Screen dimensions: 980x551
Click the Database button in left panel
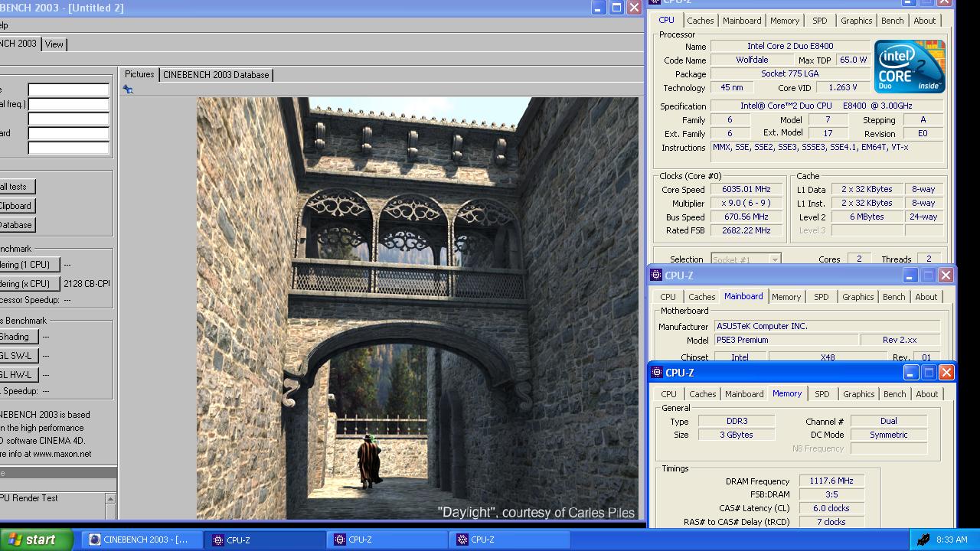[x=17, y=225]
